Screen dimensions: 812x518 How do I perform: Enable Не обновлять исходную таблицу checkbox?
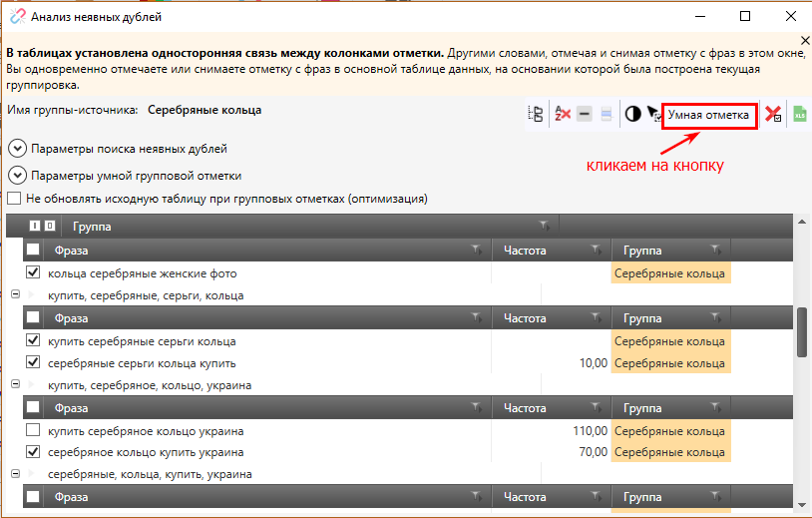coord(14,199)
